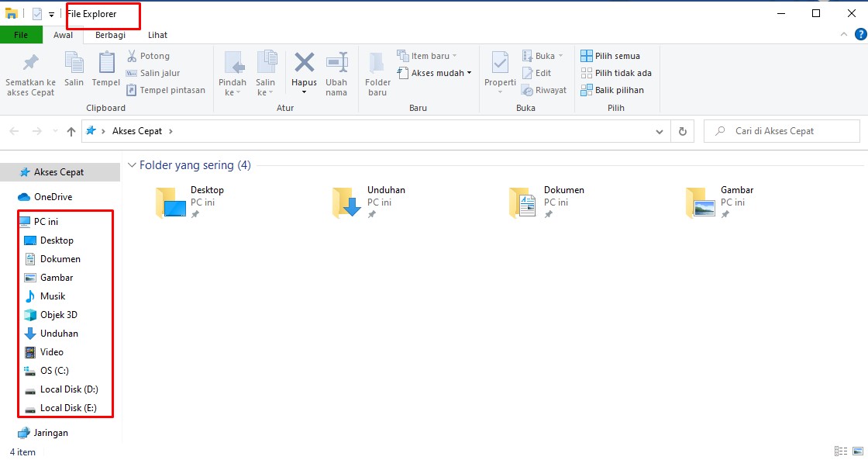
Task: Click the Folder baru icon
Action: point(377,63)
